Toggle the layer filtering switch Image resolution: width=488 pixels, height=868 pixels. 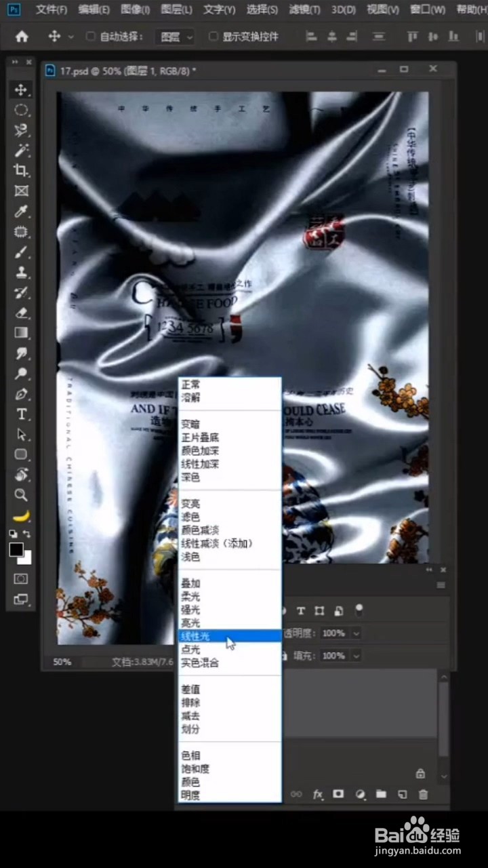click(359, 610)
